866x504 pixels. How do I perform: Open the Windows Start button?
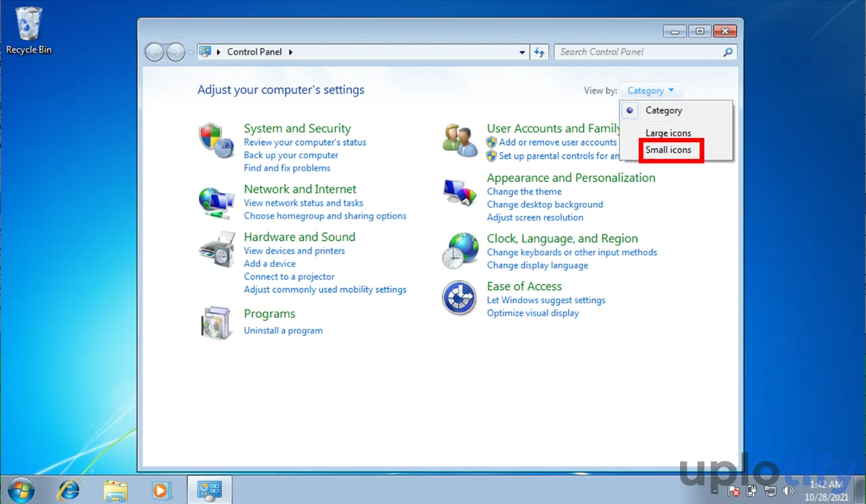(x=20, y=489)
